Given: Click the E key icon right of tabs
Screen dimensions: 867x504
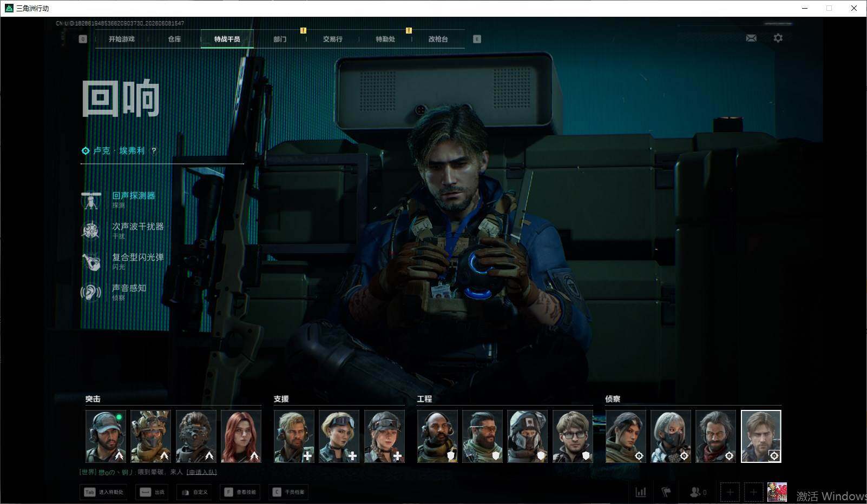Looking at the screenshot, I should [x=477, y=39].
